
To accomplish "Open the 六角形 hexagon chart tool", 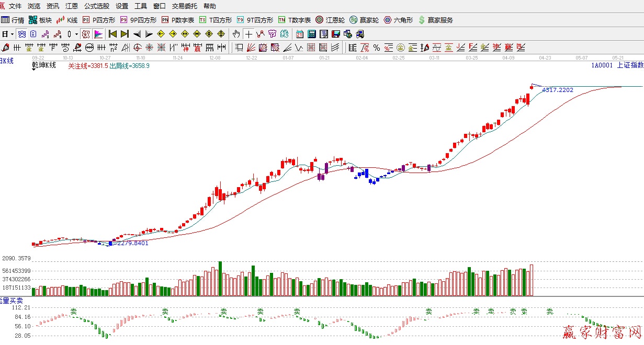I will [399, 20].
